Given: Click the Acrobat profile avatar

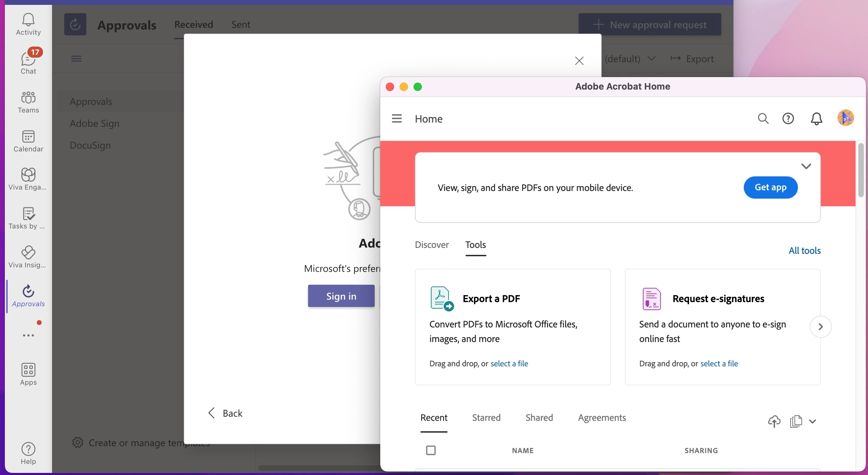Looking at the screenshot, I should click(x=845, y=118).
